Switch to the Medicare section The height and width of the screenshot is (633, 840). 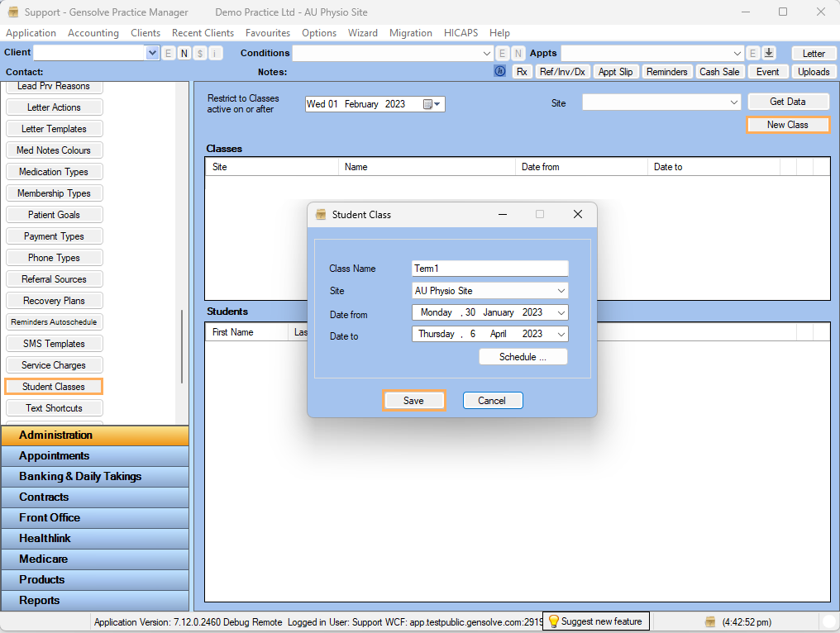coord(95,559)
